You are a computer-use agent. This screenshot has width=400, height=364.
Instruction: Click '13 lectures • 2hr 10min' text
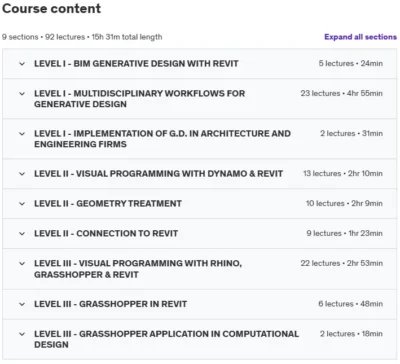tap(343, 173)
